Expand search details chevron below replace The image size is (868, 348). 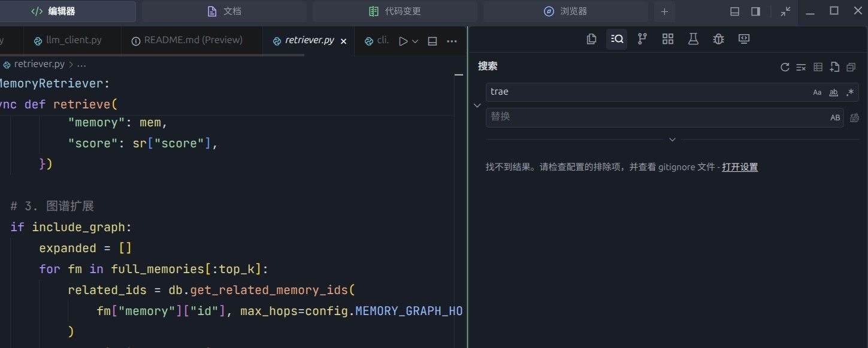click(672, 140)
